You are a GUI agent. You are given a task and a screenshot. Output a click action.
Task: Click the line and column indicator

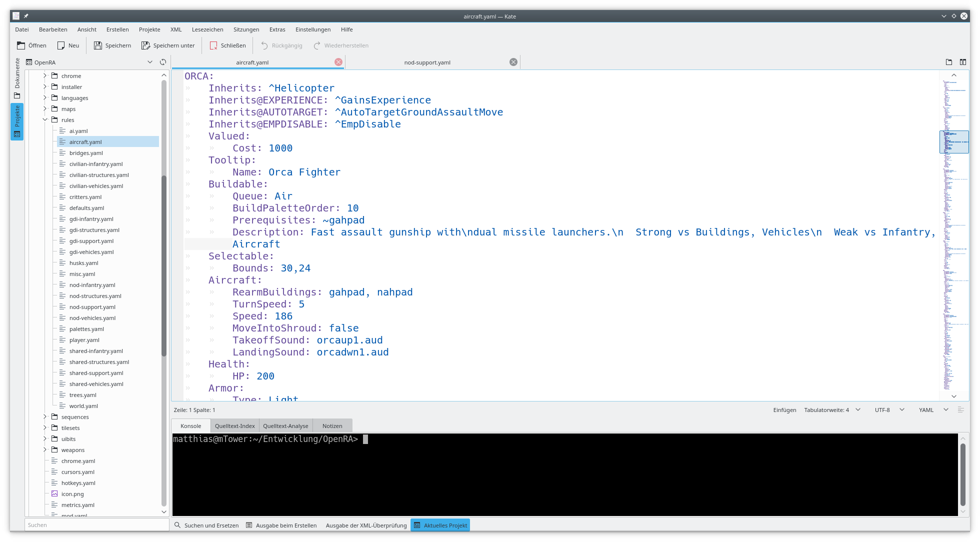coord(194,410)
